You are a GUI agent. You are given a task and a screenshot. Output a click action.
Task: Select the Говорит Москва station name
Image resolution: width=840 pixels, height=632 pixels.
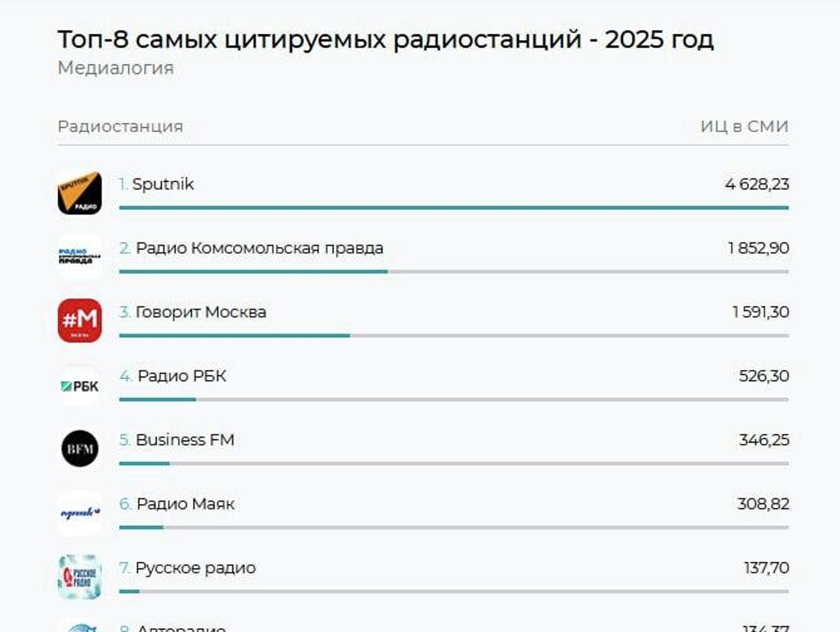pos(200,312)
